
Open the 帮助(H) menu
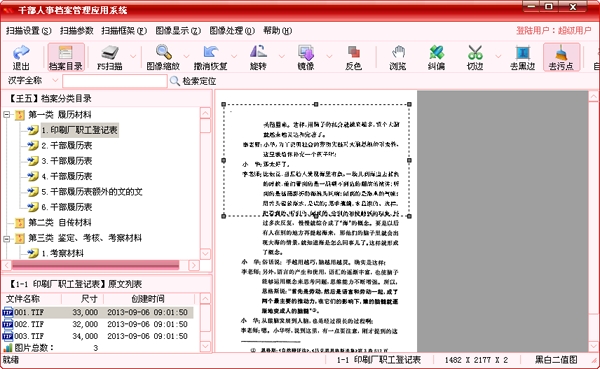tap(277, 31)
